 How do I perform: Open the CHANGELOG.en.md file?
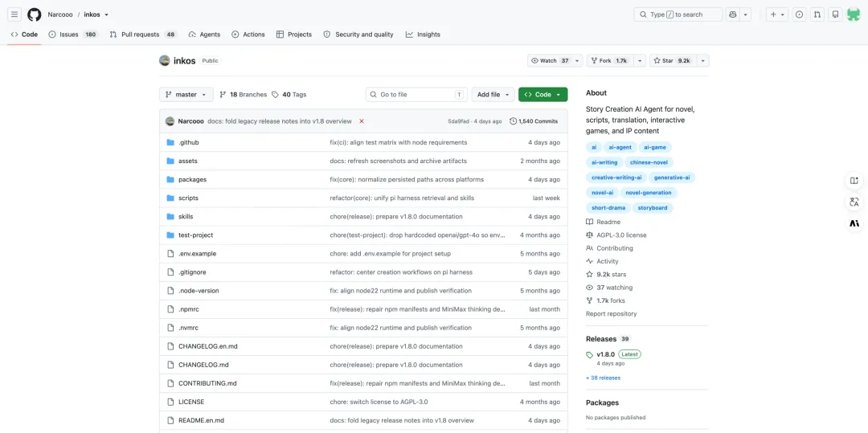[x=207, y=346]
